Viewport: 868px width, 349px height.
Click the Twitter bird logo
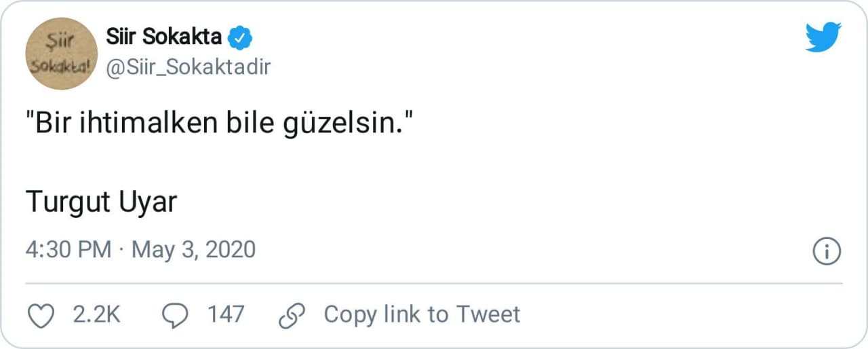pyautogui.click(x=823, y=37)
